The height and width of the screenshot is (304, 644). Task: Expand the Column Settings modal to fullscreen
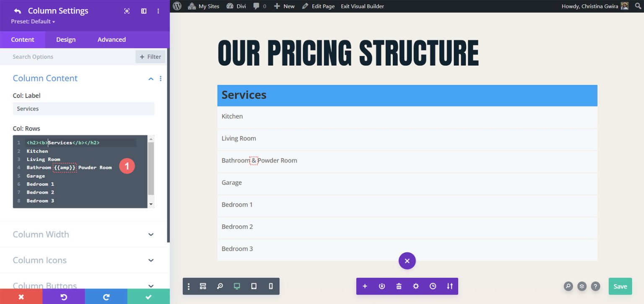tap(127, 11)
